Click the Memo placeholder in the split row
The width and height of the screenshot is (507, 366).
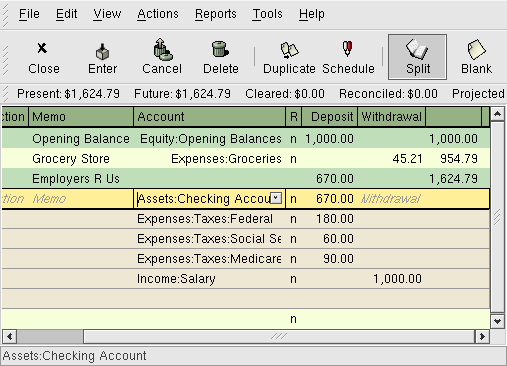pos(49,199)
